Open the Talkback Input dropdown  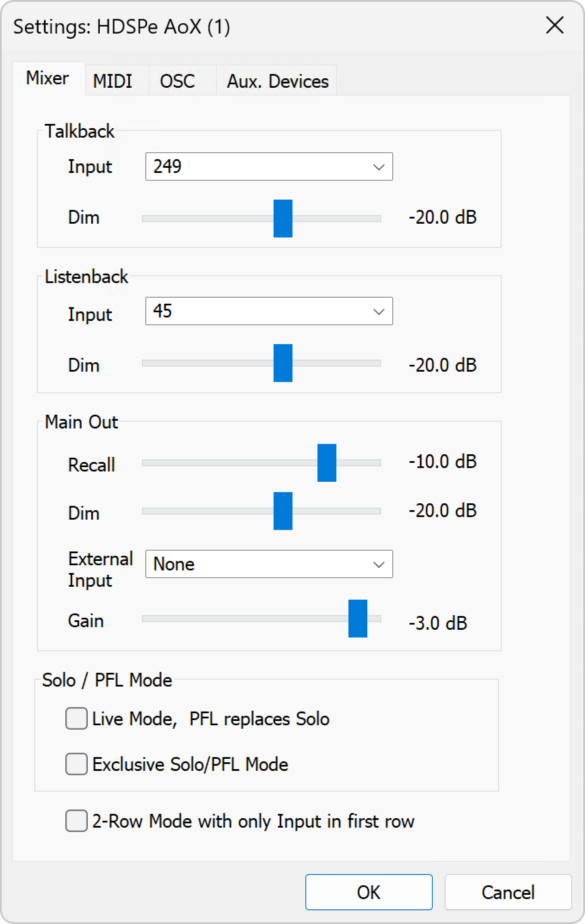coord(379,166)
